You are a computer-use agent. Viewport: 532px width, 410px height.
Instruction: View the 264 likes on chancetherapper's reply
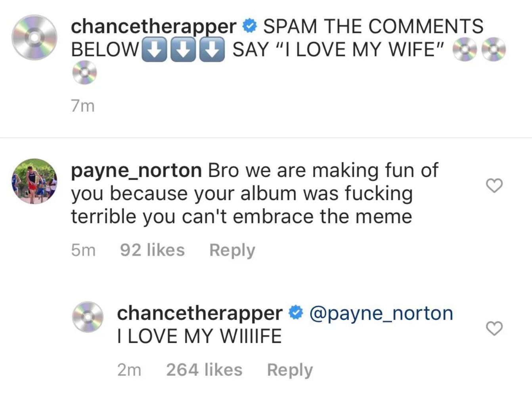coord(204,370)
